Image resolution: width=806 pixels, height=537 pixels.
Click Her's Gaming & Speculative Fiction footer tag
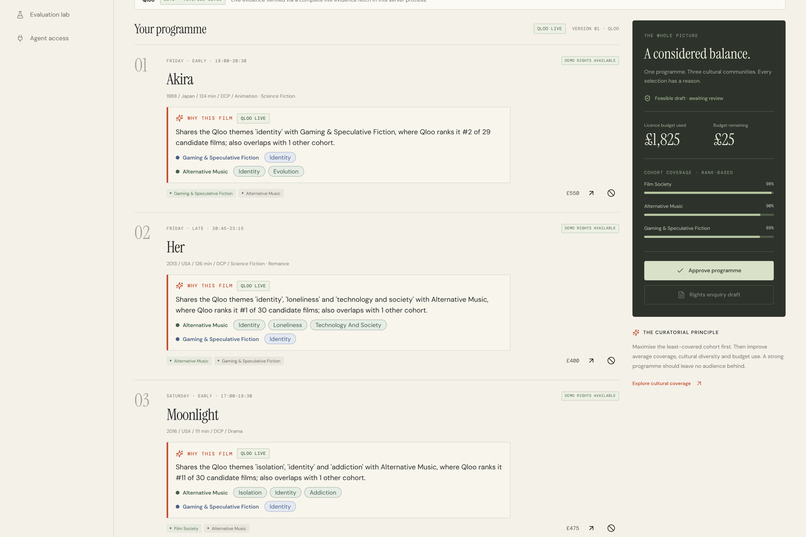click(249, 361)
